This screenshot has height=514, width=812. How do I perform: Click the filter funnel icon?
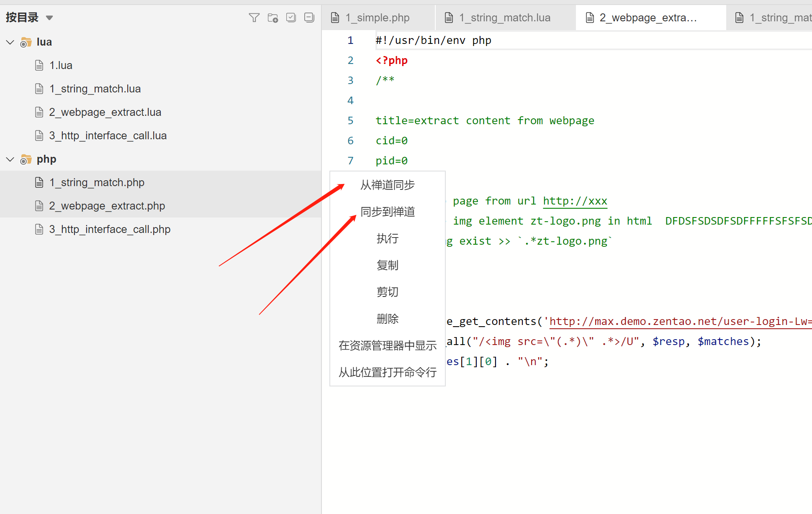(254, 18)
